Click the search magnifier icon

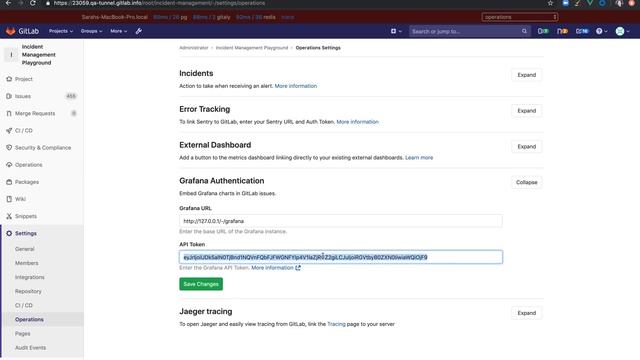[x=524, y=31]
